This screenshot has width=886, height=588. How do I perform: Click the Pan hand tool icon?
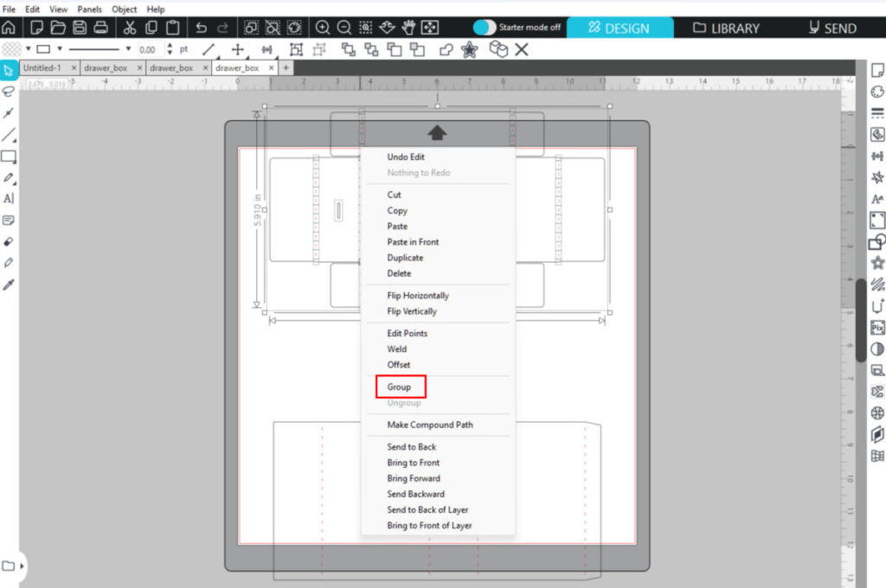pos(408,28)
